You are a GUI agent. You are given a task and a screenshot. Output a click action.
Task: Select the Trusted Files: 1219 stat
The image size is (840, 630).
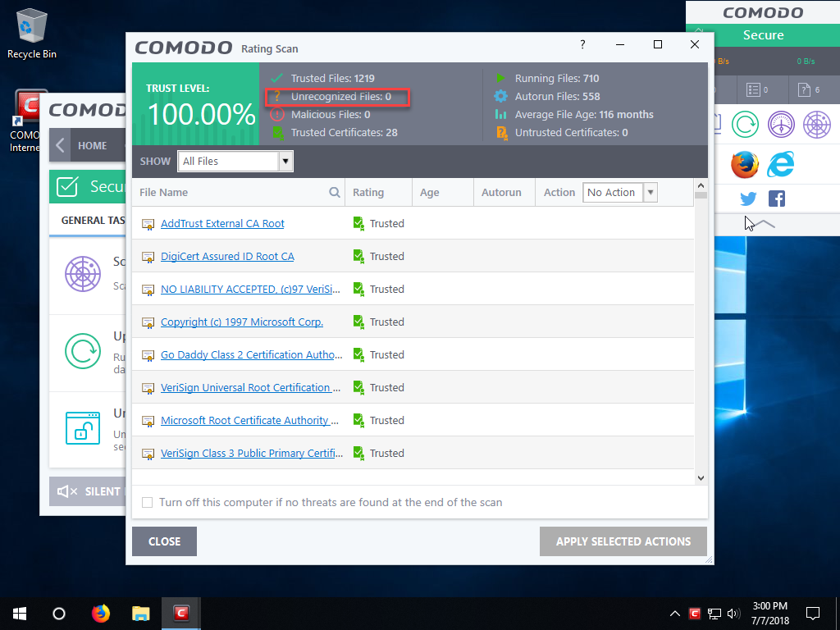[x=333, y=78]
